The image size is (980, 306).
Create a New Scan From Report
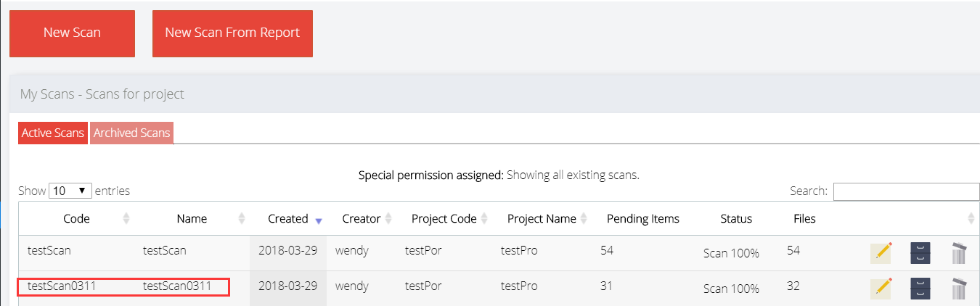pyautogui.click(x=232, y=33)
